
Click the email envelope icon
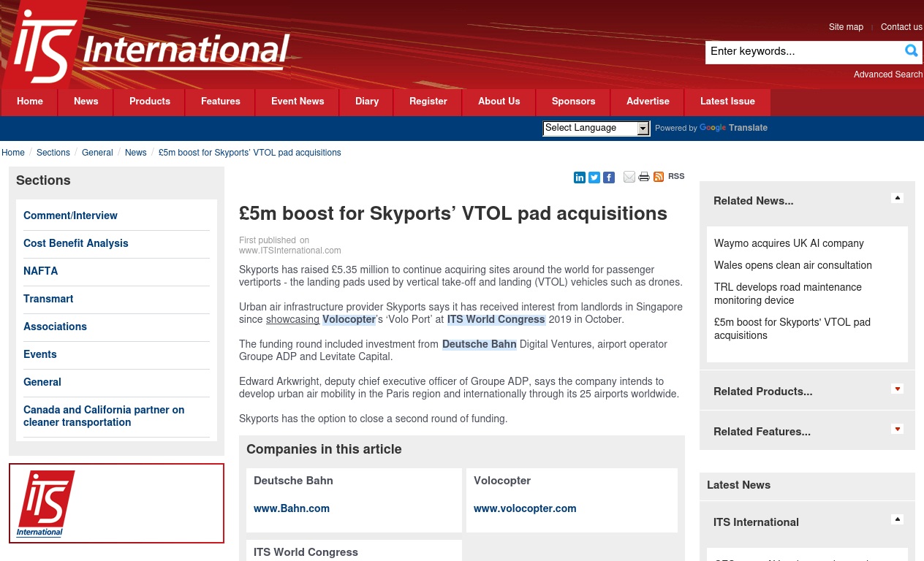point(629,177)
